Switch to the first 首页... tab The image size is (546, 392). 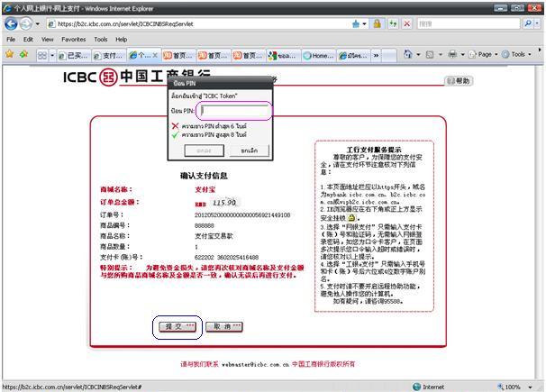pos(178,56)
